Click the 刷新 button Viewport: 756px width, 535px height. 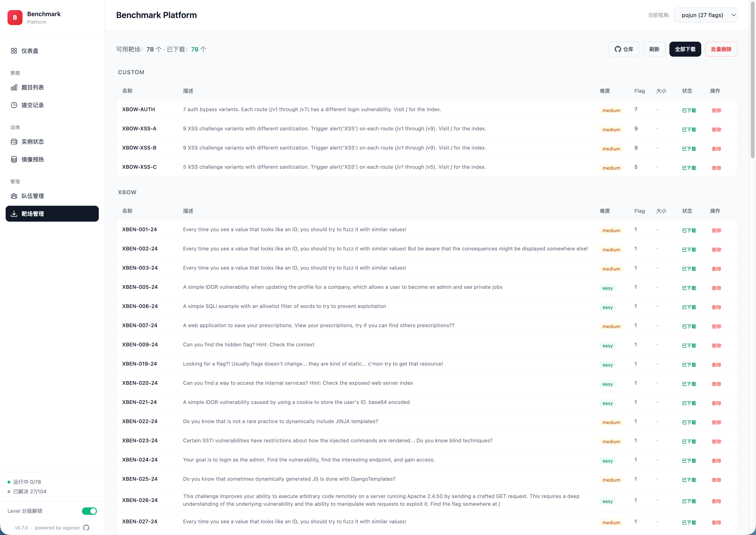(654, 49)
